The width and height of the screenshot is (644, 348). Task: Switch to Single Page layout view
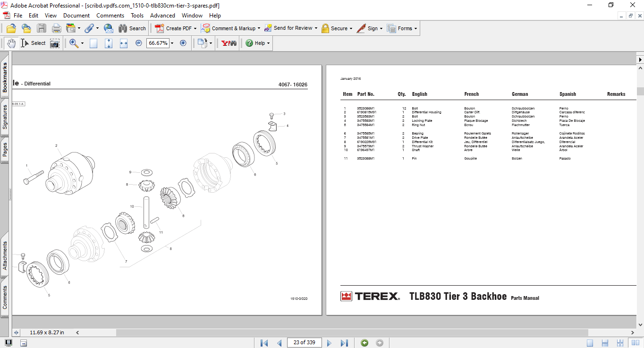590,343
